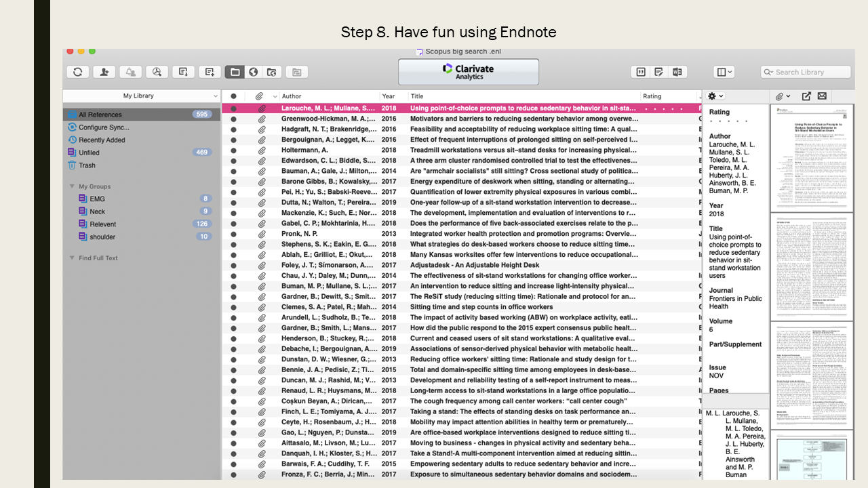The image size is (868, 488).
Task: Click the Return to Word processor icon
Action: pyautogui.click(x=677, y=72)
